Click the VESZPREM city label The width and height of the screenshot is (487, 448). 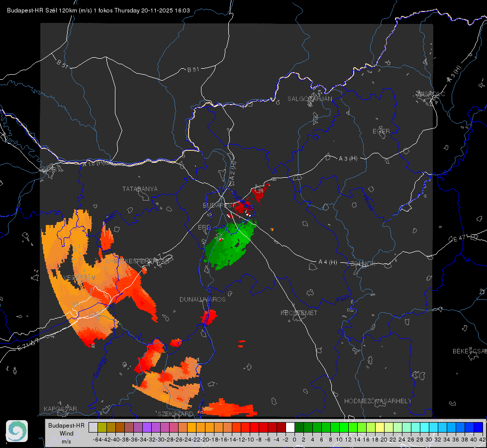point(79,277)
